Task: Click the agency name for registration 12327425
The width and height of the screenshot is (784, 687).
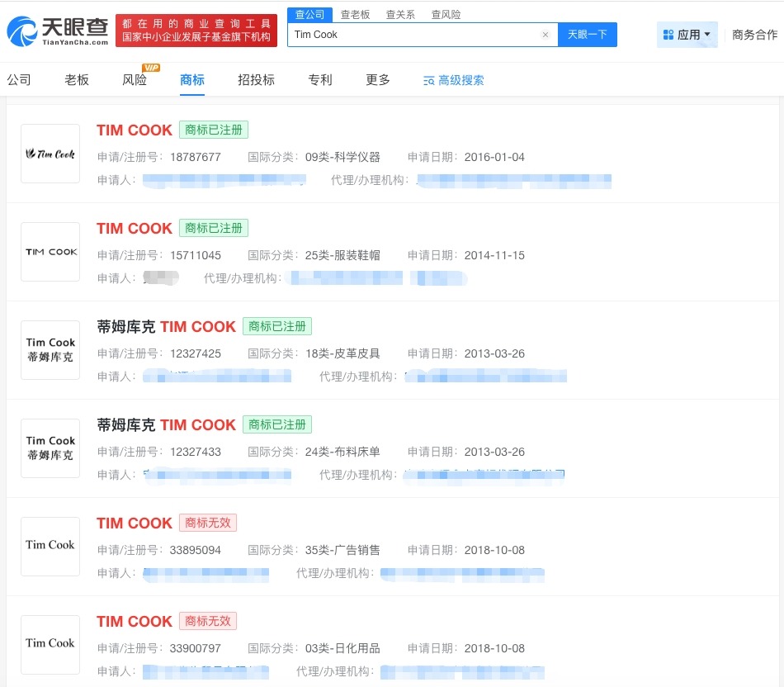Action: 485,377
